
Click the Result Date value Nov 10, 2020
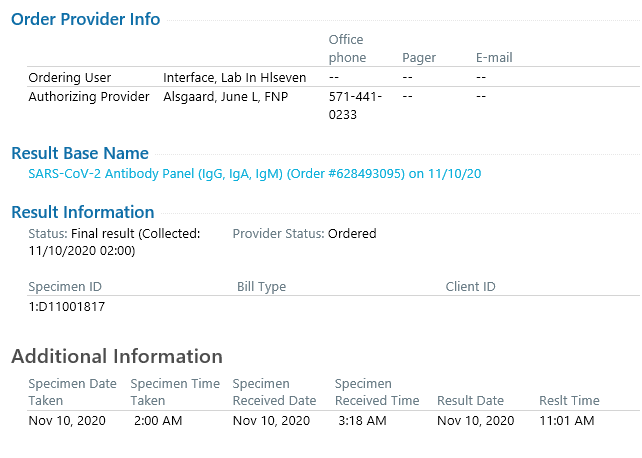click(x=475, y=421)
